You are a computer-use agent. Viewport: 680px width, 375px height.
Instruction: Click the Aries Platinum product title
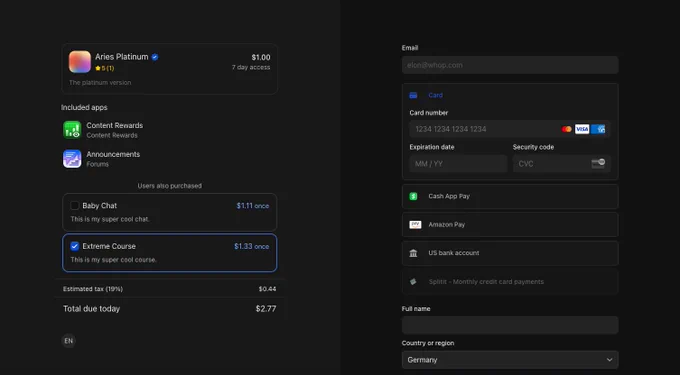point(122,57)
